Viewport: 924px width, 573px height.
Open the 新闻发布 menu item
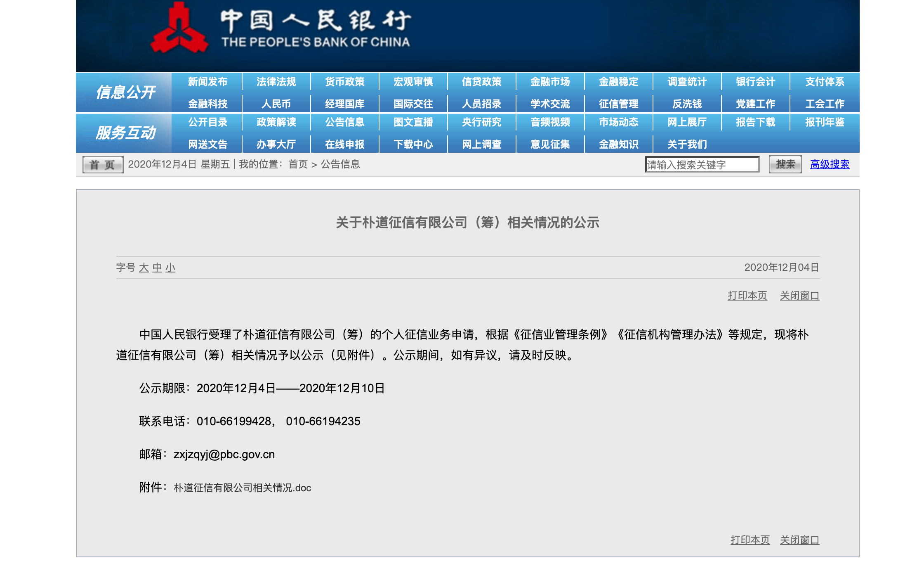click(207, 82)
